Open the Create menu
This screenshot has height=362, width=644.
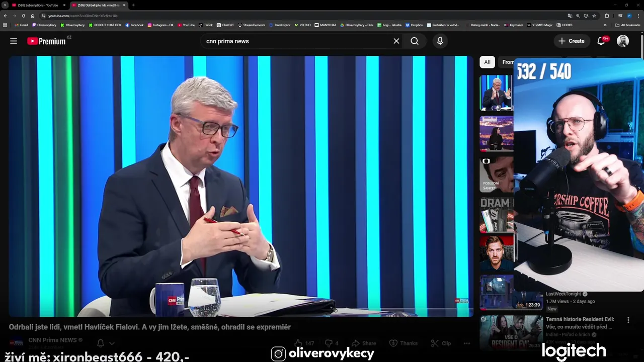coord(572,41)
